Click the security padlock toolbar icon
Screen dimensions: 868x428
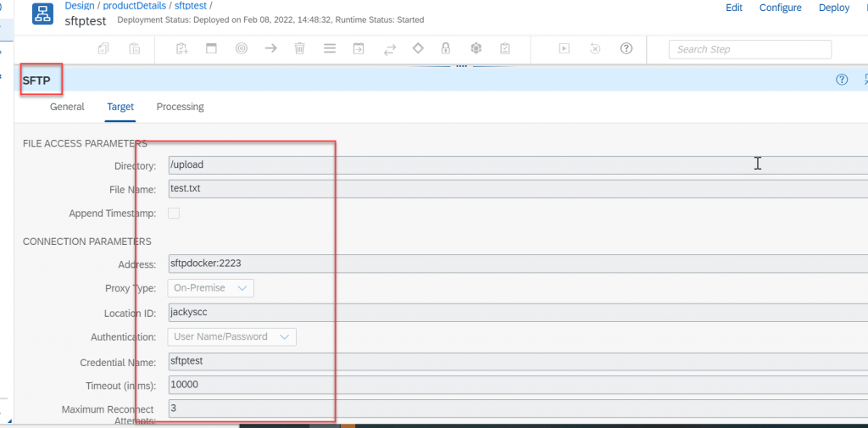446,48
